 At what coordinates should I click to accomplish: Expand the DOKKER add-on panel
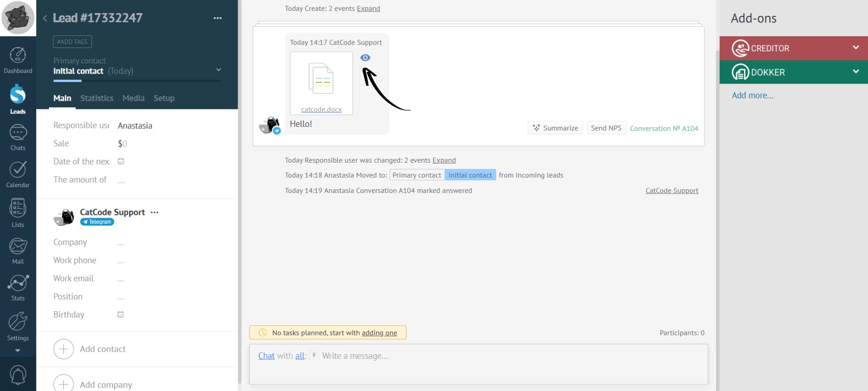tap(855, 72)
